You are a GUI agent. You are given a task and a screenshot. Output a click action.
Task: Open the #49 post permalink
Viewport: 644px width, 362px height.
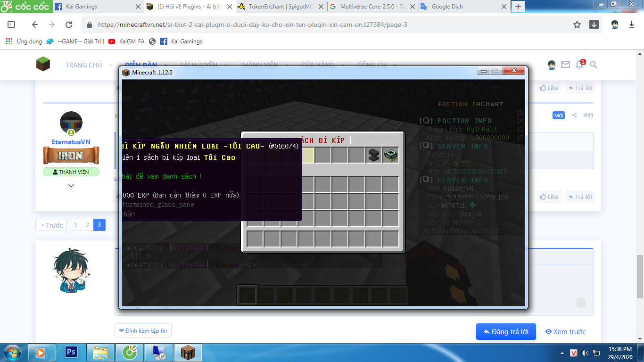click(x=588, y=115)
